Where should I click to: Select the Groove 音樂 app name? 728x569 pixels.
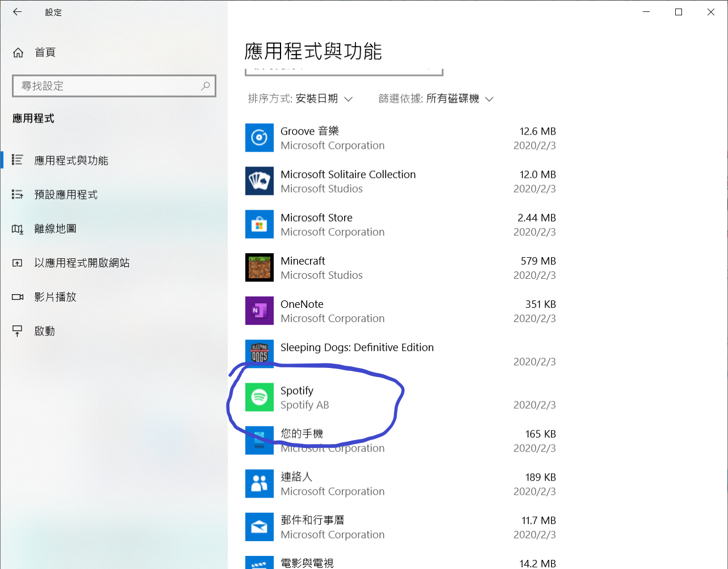click(309, 131)
